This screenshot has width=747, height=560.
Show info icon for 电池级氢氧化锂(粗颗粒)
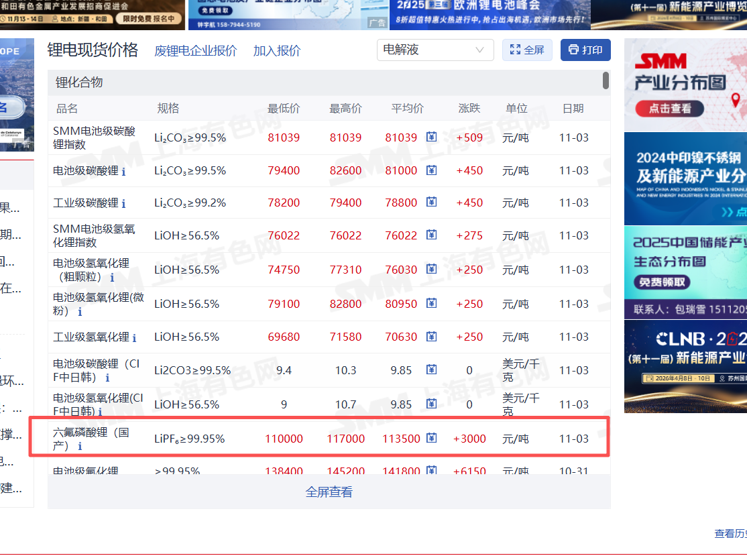tap(112, 278)
